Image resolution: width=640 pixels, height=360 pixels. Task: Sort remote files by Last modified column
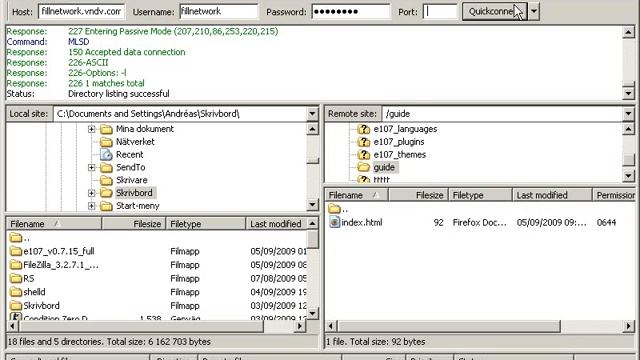pos(552,195)
